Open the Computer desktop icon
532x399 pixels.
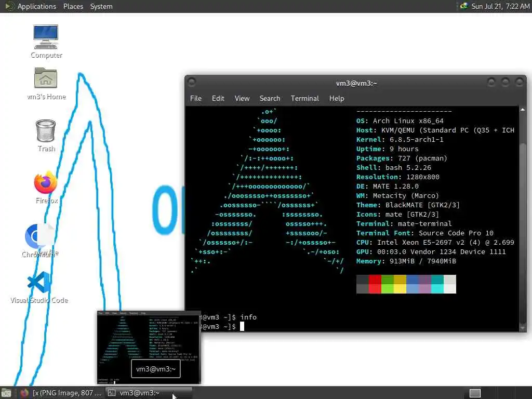click(46, 42)
